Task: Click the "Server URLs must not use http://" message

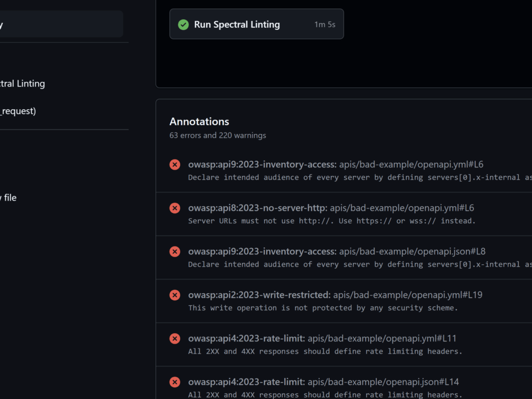Action: click(332, 221)
